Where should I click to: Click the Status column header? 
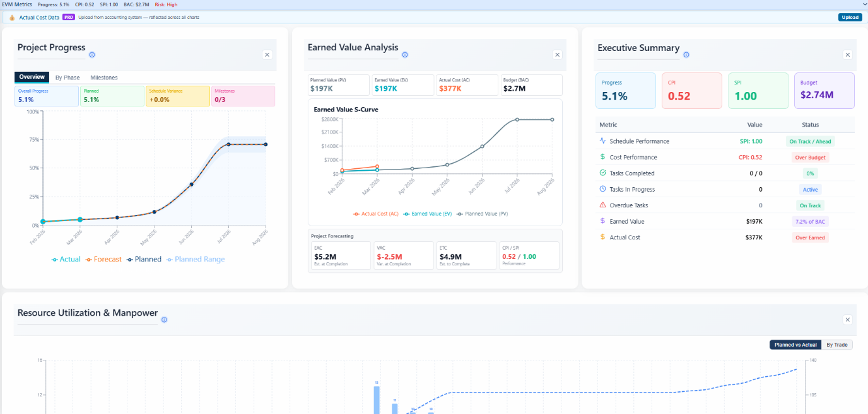pyautogui.click(x=811, y=125)
